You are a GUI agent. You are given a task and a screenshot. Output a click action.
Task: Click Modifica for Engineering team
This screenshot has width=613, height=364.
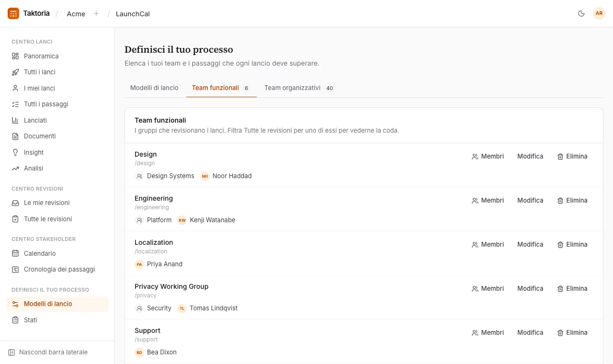(530, 200)
